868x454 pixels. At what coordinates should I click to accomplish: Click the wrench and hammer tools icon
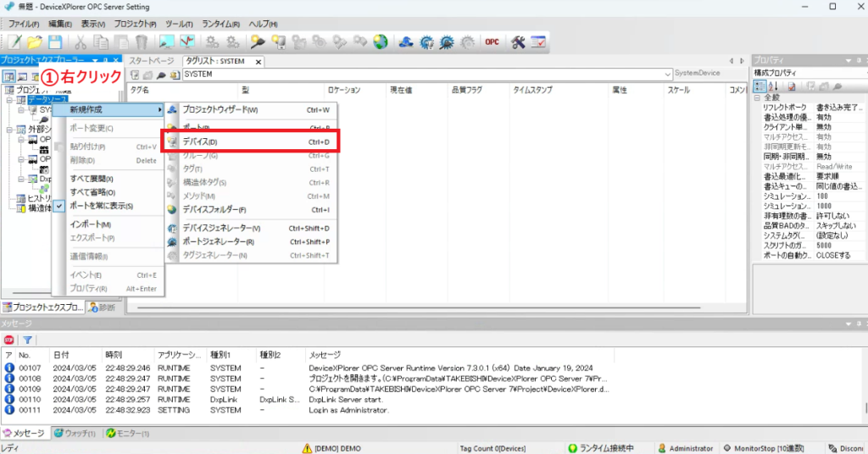tap(518, 42)
